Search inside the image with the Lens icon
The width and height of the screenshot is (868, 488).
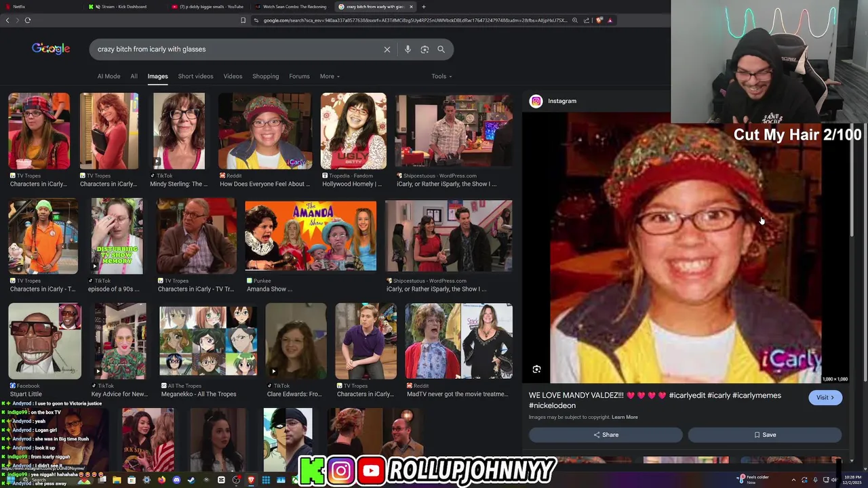(536, 369)
